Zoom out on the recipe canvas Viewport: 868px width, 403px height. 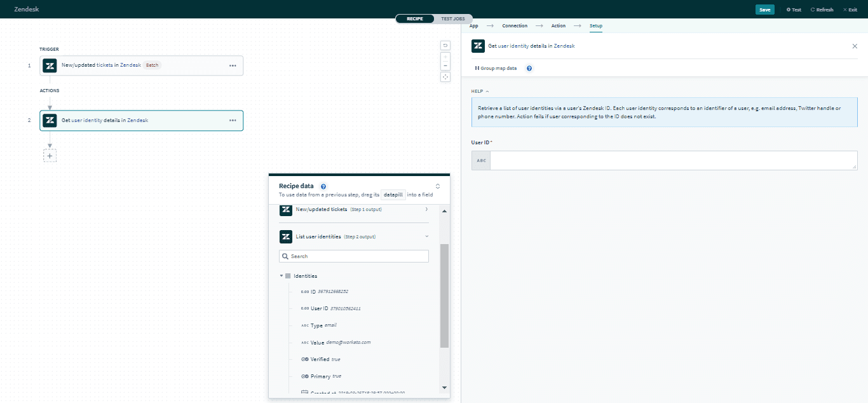click(445, 65)
